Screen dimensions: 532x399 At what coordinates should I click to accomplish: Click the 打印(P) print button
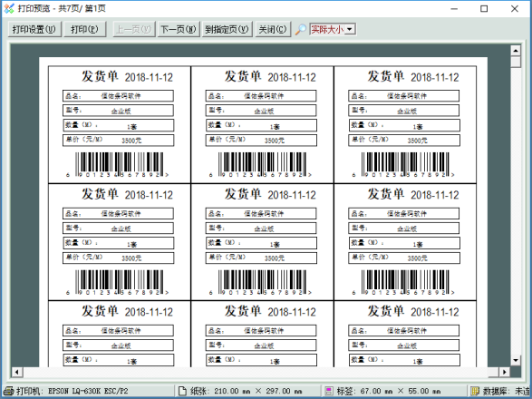coord(84,30)
